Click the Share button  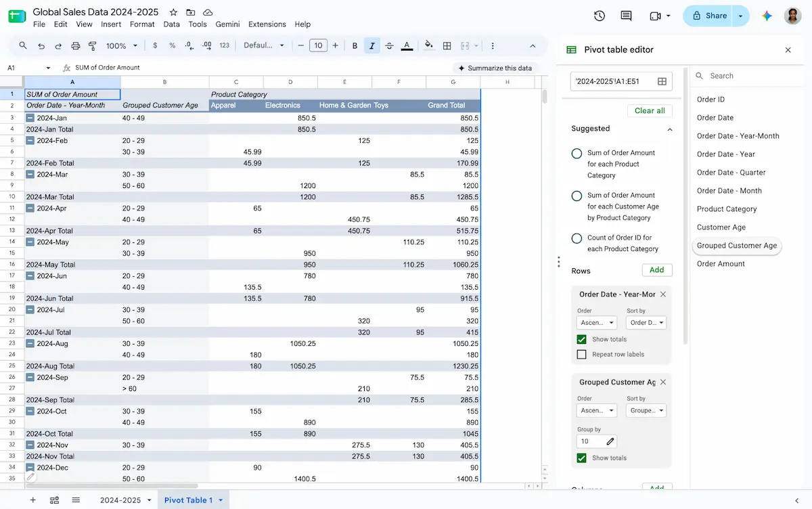[709, 16]
